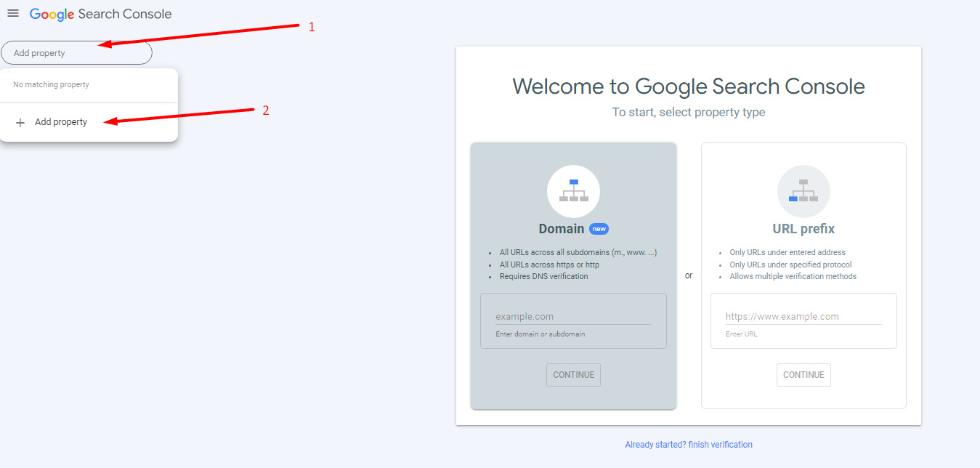Click the new badge next to Domain
This screenshot has width=980, height=468.
(599, 229)
